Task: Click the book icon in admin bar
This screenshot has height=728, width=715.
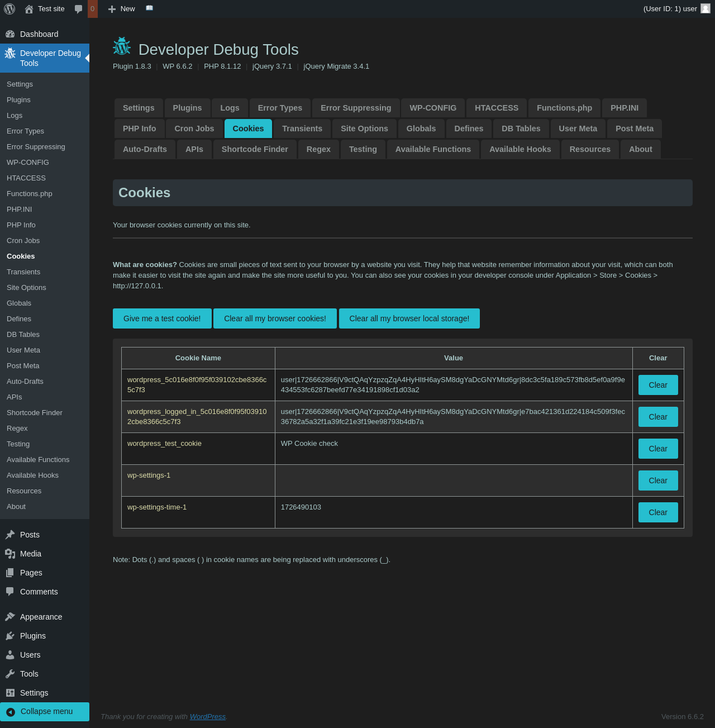Action: point(149,8)
